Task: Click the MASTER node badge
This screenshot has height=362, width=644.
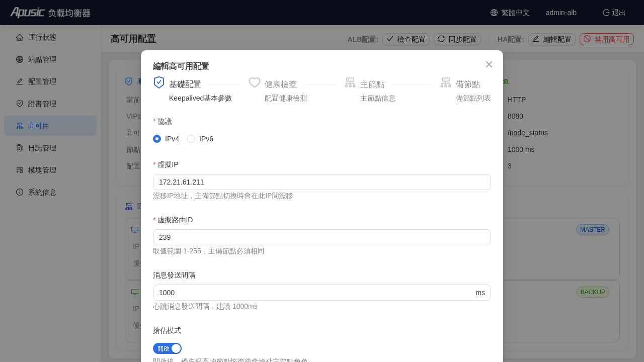Action: point(593,230)
